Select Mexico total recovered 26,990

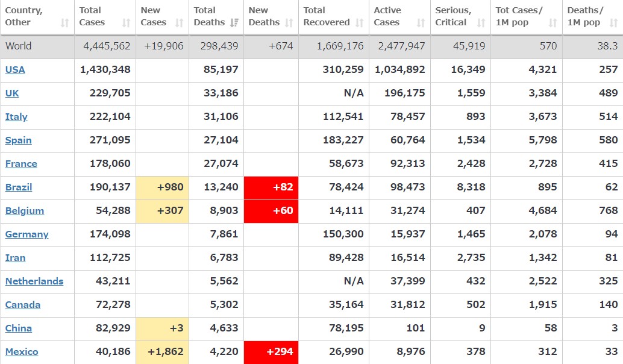click(346, 352)
